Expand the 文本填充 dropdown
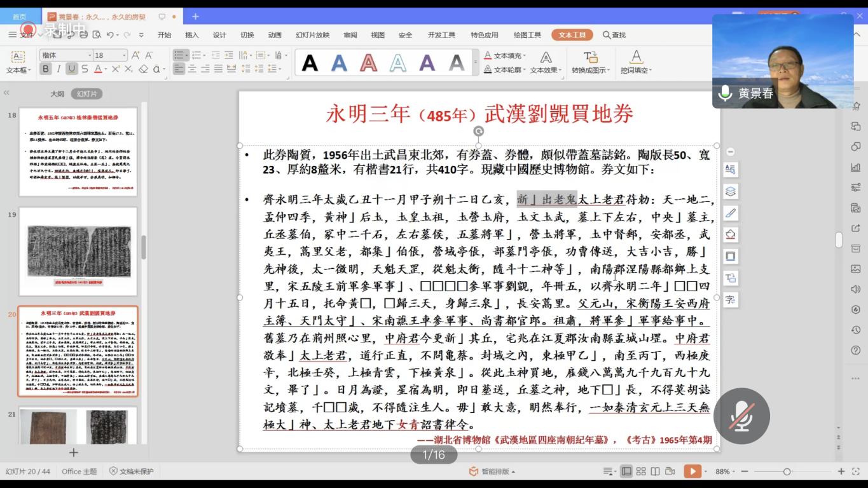Image resolution: width=868 pixels, height=488 pixels. pos(525,56)
